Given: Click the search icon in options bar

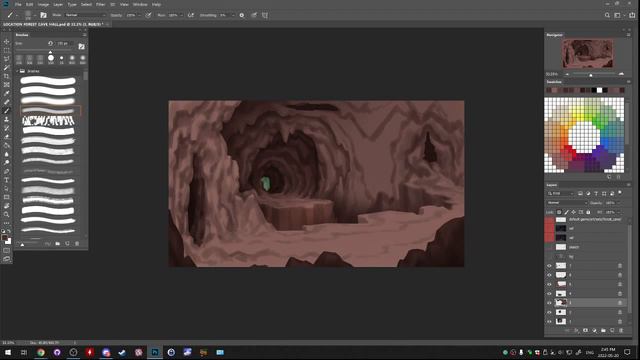Looking at the screenshot, I should (x=607, y=15).
